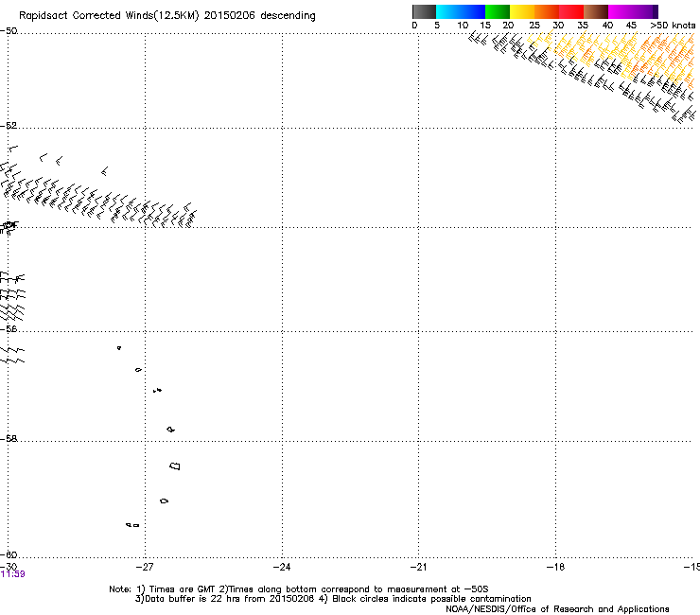Click the "25" legend scale label
Image resolution: width=700 pixels, height=615 pixels.
tap(534, 26)
